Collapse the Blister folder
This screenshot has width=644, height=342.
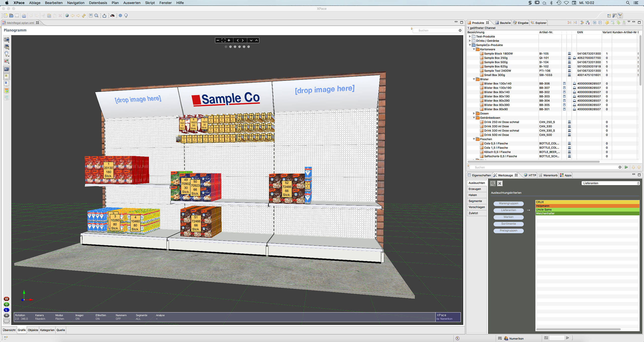474,79
